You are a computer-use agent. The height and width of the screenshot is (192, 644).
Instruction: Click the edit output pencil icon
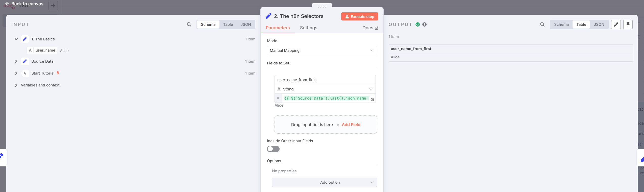[x=616, y=25]
